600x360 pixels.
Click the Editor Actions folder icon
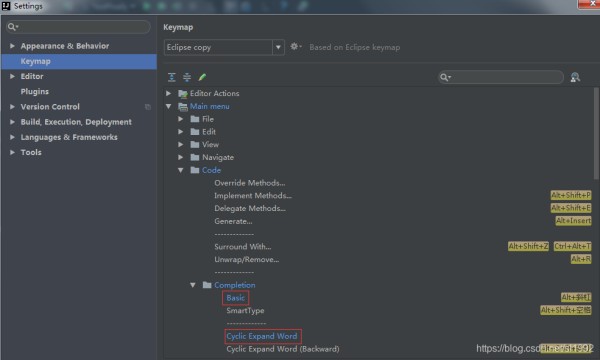pyautogui.click(x=183, y=93)
